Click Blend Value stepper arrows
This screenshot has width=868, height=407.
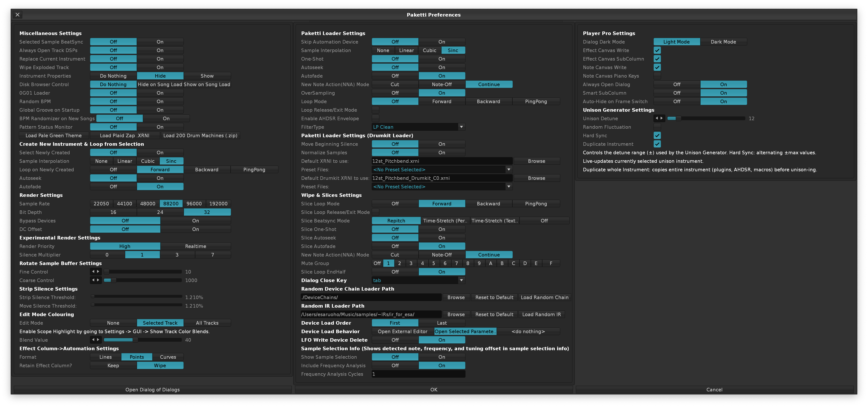pyautogui.click(x=96, y=340)
